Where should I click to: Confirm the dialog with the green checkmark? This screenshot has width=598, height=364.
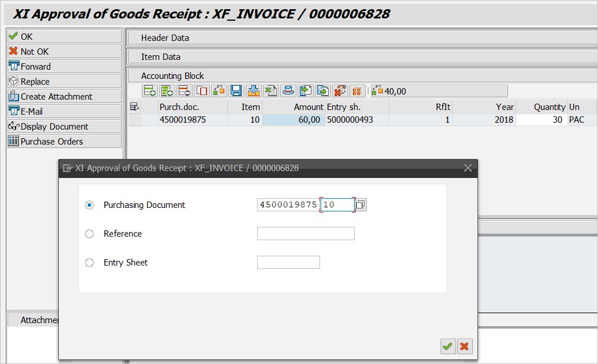[x=447, y=346]
